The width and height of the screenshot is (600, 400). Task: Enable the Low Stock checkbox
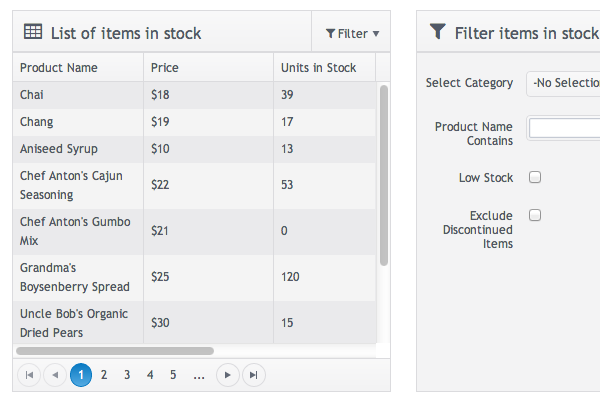point(535,177)
